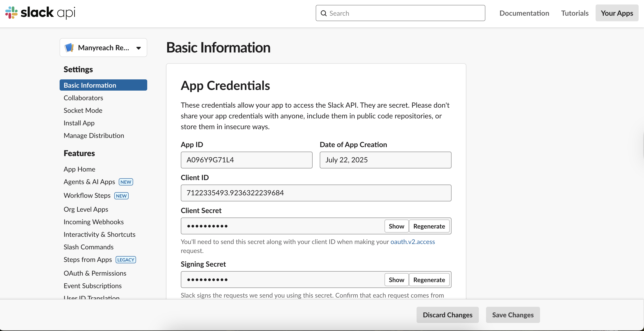The image size is (644, 331).
Task: Click Discard Changes button
Action: [x=447, y=315]
